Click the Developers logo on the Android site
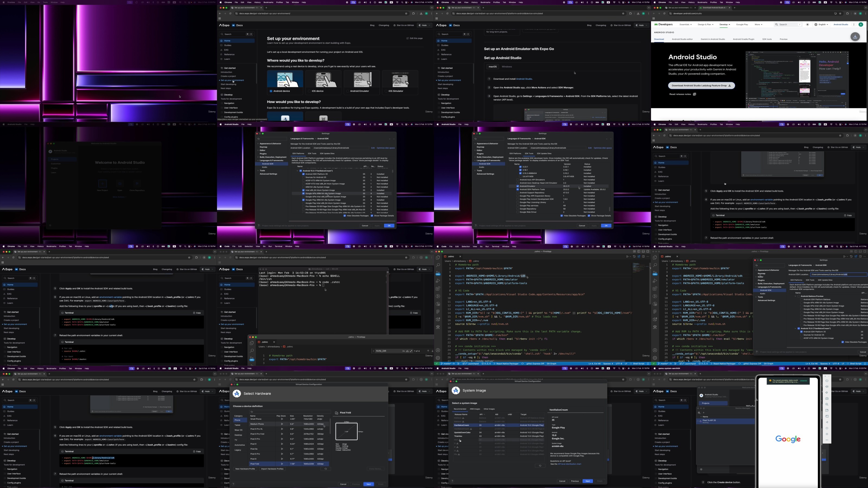 663,25
